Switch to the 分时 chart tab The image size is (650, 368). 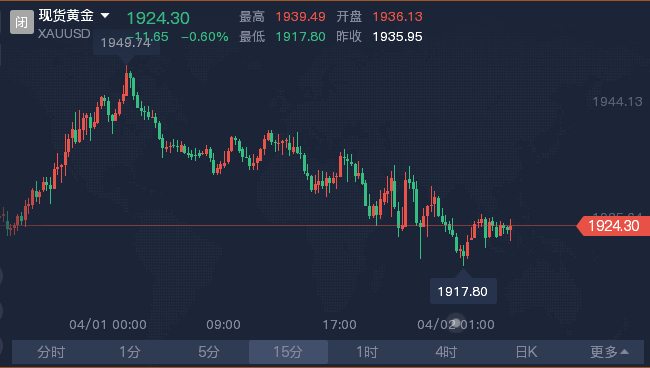[x=51, y=352]
